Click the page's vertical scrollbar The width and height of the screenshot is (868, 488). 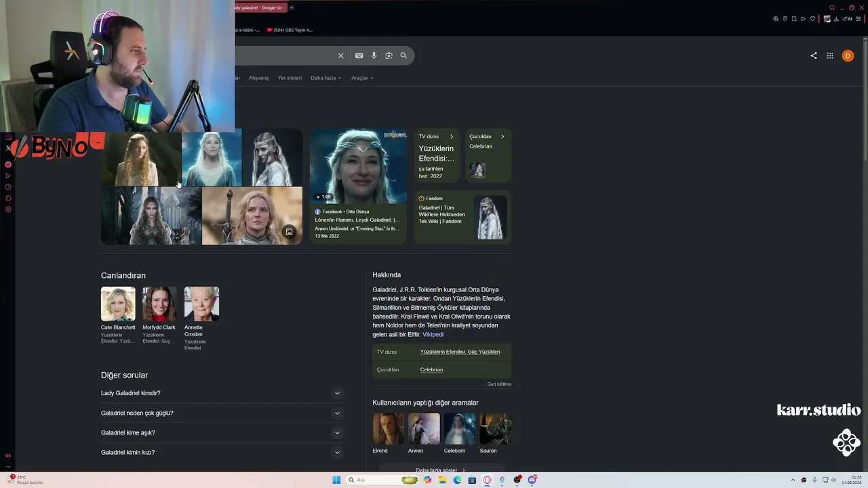coord(865,102)
